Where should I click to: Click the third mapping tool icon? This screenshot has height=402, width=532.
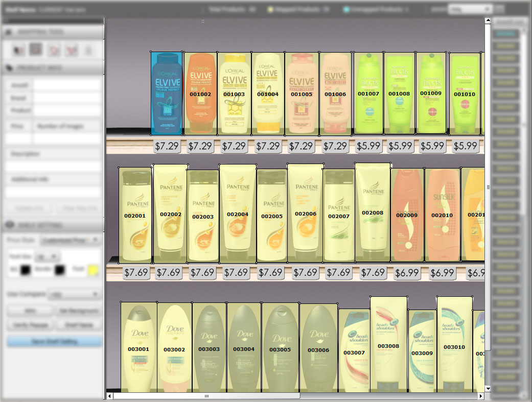(54, 50)
